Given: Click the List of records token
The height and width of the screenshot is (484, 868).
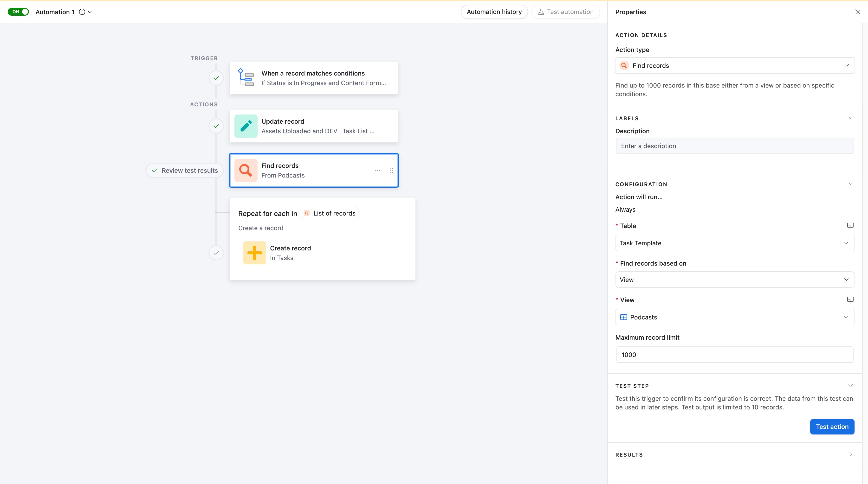Looking at the screenshot, I should [x=330, y=213].
